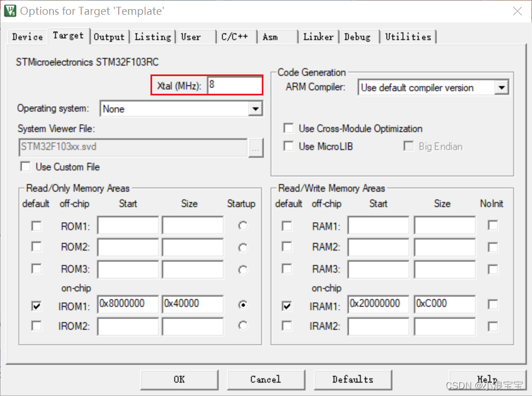Screen dimensions: 532x396
Task: Open Help for target options
Action: (x=487, y=380)
